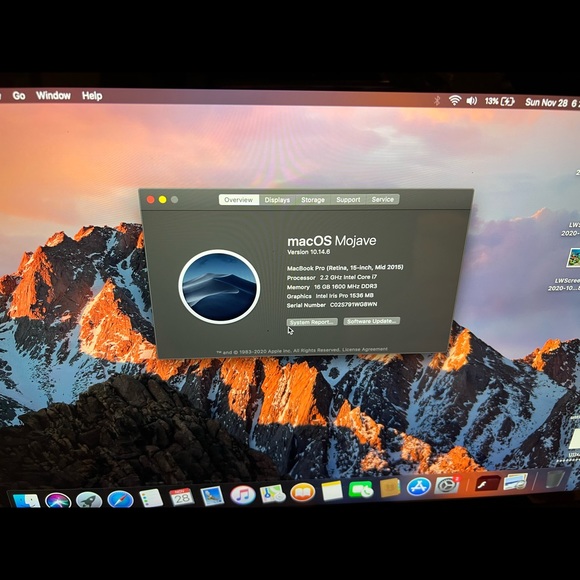Open iBooks orange book icon
Screen dimensions: 580x580
click(303, 492)
